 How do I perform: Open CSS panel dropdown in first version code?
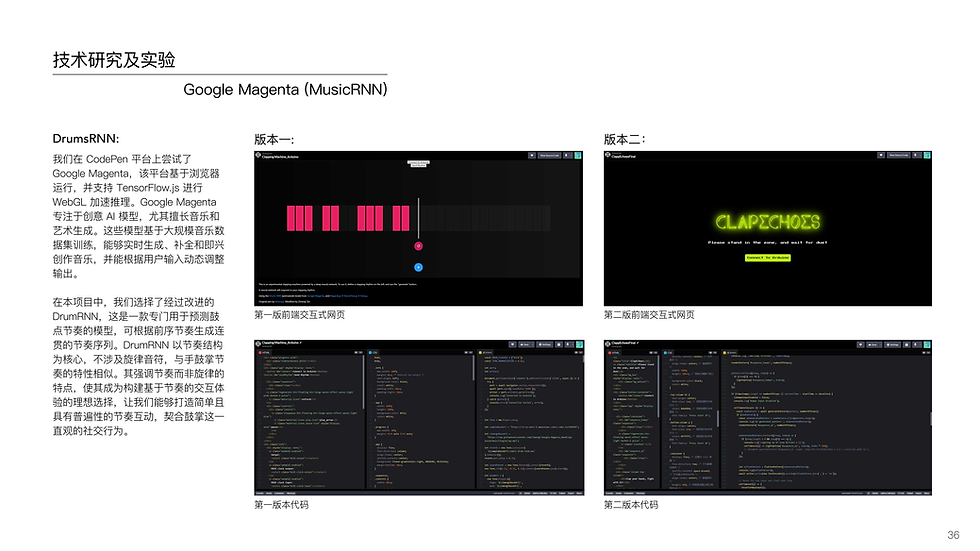(471, 352)
